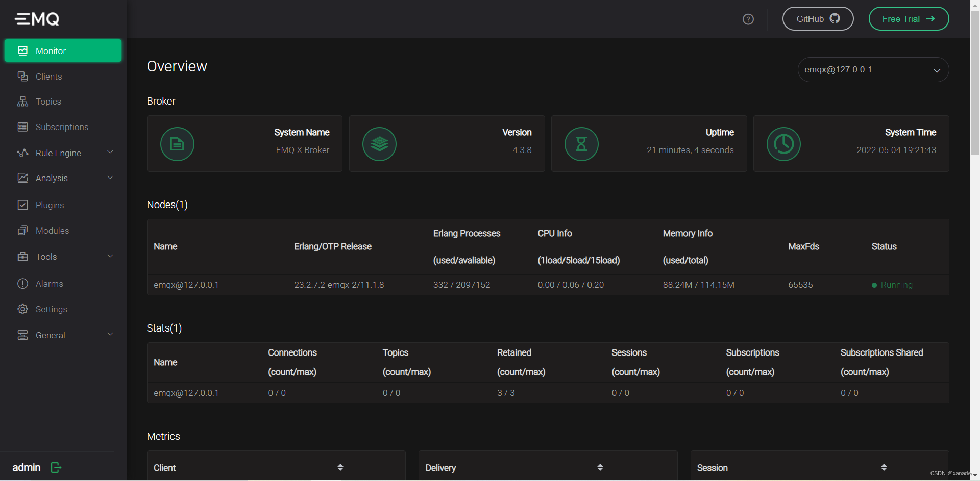
Task: Open the Clients menu item
Action: (48, 77)
